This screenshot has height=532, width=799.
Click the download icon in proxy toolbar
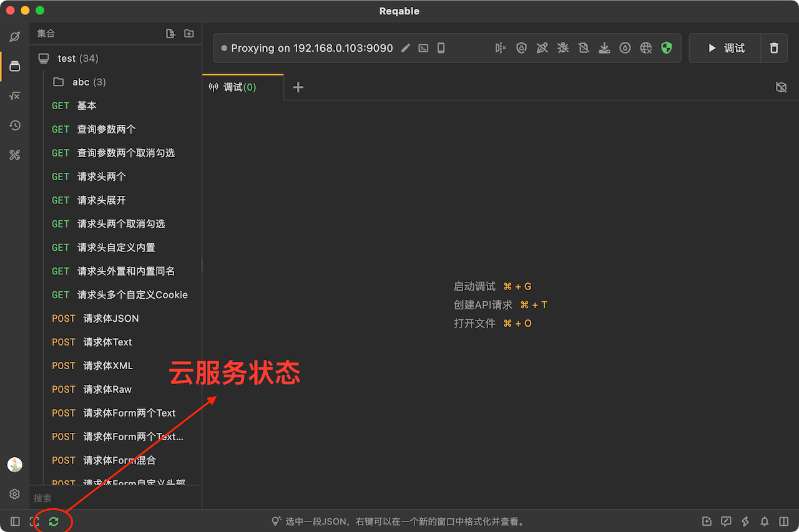click(x=604, y=48)
